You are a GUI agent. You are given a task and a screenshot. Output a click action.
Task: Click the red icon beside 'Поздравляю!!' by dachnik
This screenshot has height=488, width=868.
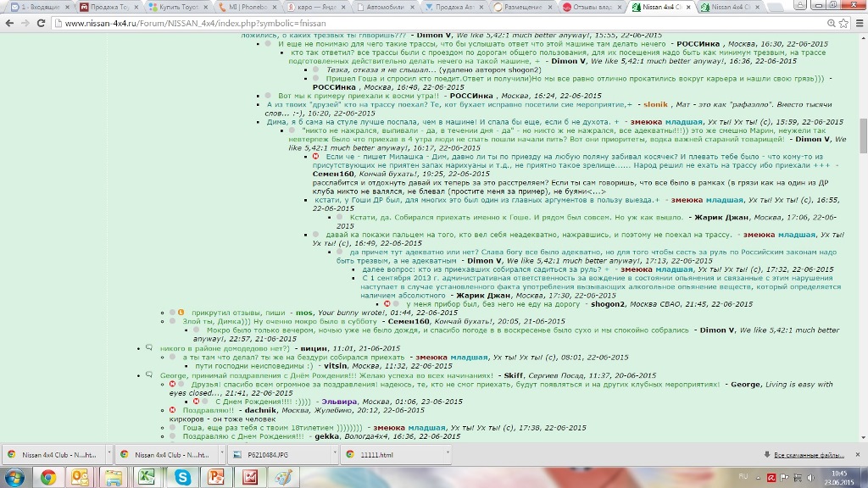(172, 410)
